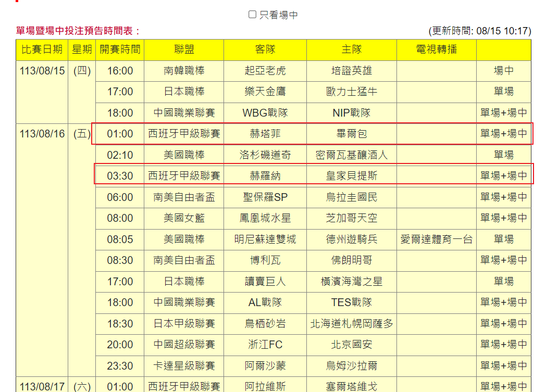Click 單場 status in 樂天金鷹 row
Viewport: 546px width, 392px height.
[503, 92]
